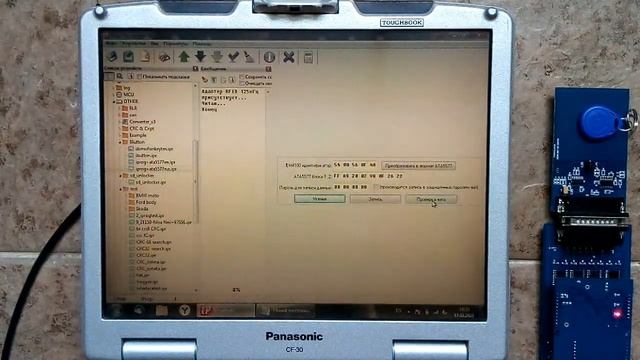
Task: Toggle the upper checkbox in messages panel
Action: point(242,76)
